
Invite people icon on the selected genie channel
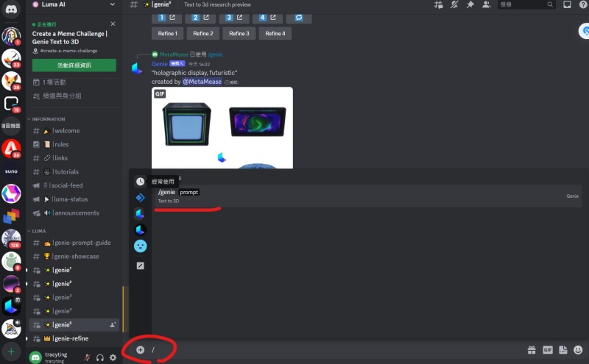pyautogui.click(x=113, y=325)
